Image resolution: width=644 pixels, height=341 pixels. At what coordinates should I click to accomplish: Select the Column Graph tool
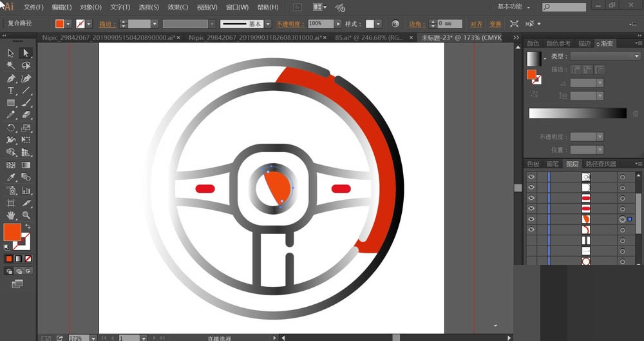click(x=26, y=190)
